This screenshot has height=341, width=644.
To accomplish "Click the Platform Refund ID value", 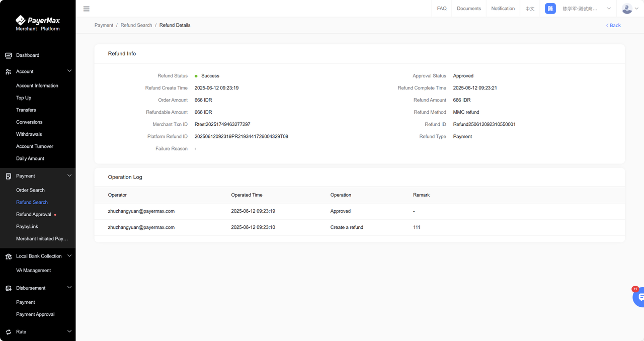I will point(242,137).
